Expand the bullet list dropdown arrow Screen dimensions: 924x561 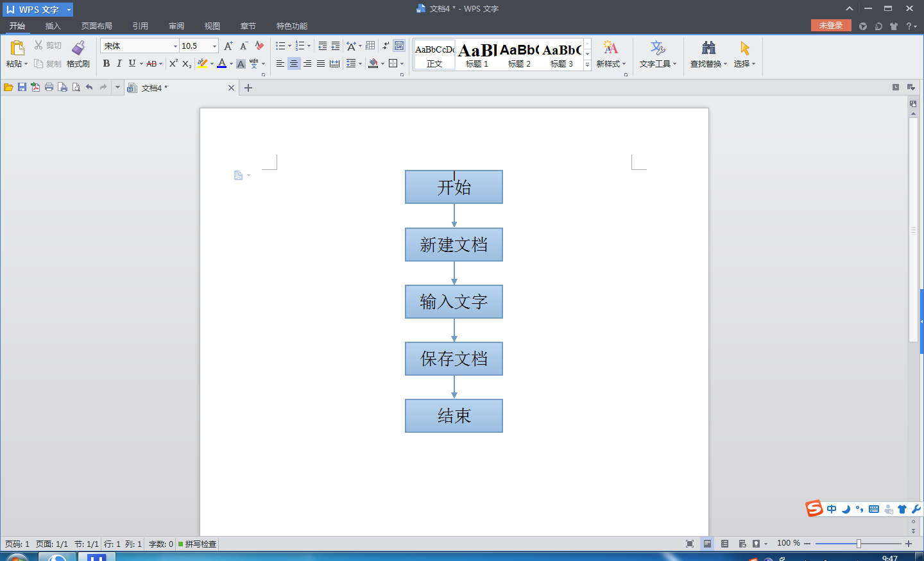(x=289, y=46)
